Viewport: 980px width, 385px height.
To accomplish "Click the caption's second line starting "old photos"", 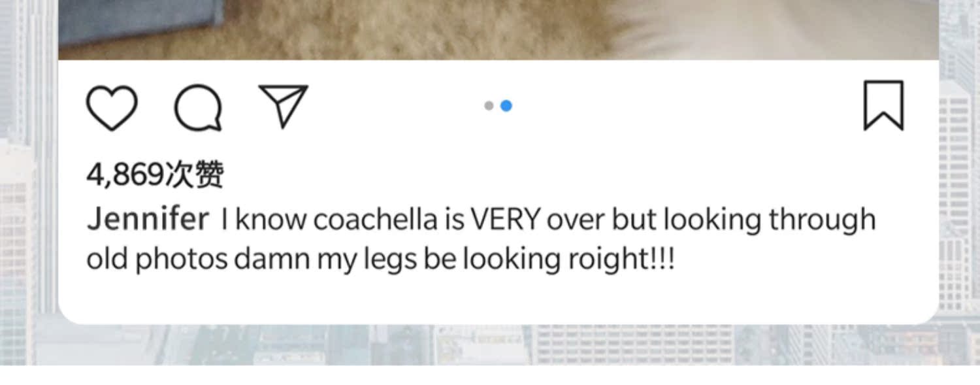I will [380, 259].
